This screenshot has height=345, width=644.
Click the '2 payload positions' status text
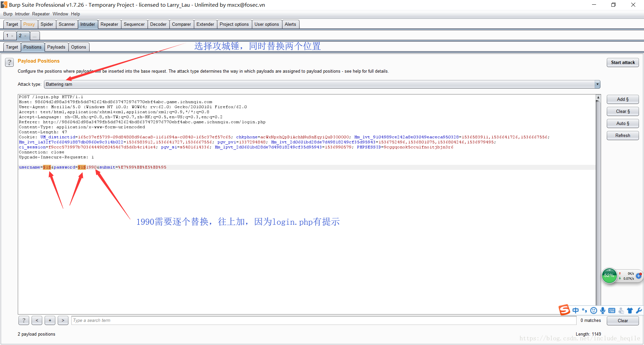37,334
